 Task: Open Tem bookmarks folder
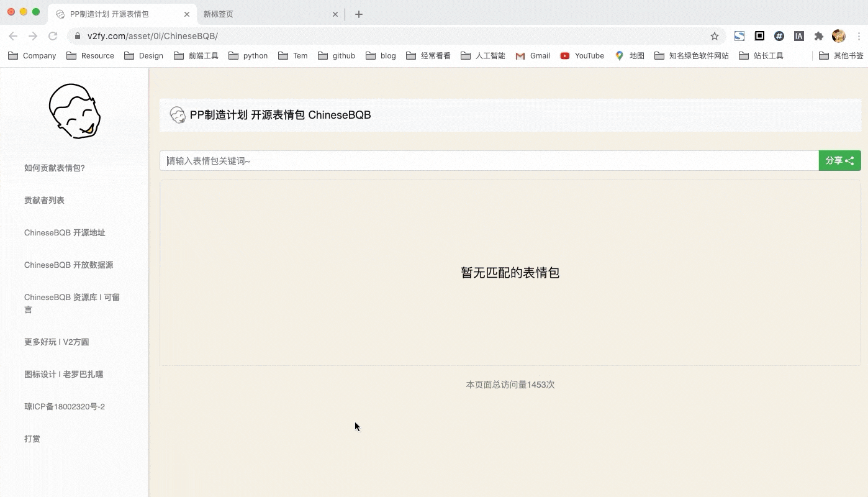tap(293, 55)
